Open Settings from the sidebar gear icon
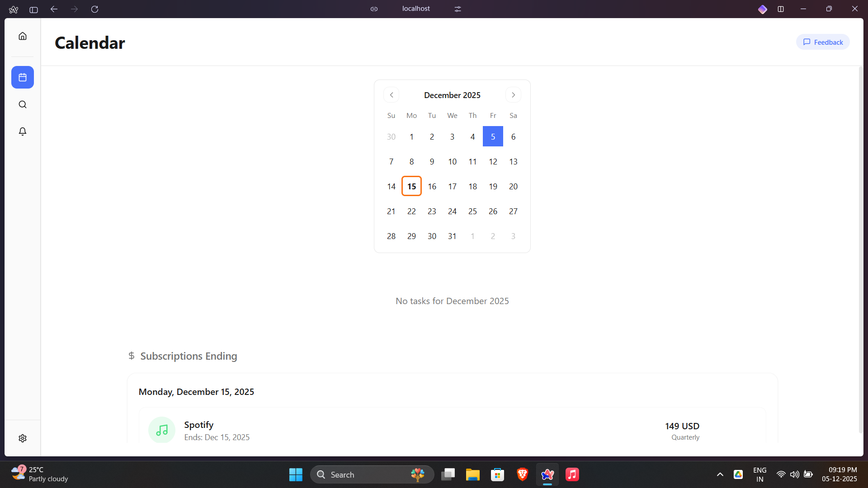 point(22,438)
